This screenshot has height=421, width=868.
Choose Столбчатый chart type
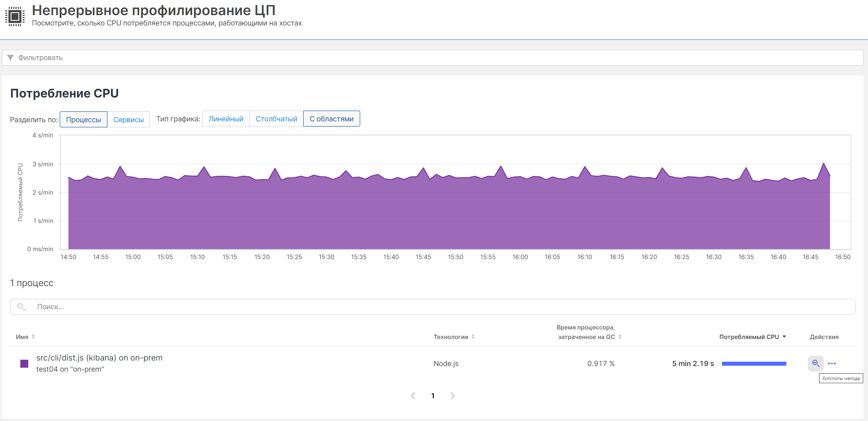pyautogui.click(x=276, y=119)
